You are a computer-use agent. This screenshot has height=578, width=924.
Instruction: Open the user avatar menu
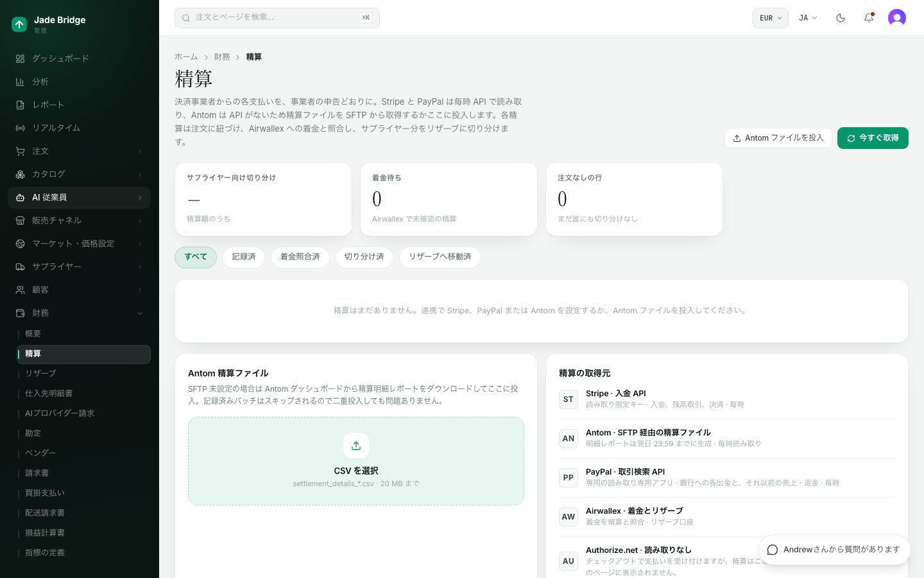click(x=897, y=18)
